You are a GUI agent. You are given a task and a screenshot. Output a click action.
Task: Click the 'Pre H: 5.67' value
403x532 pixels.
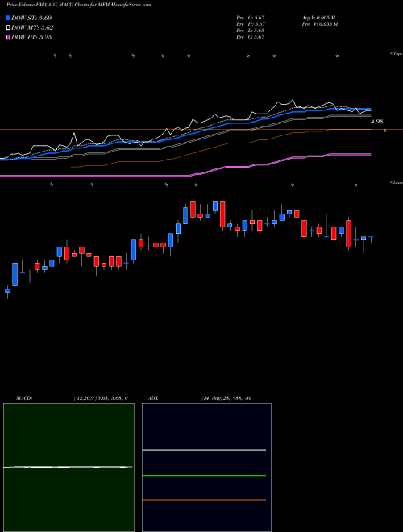251,24
